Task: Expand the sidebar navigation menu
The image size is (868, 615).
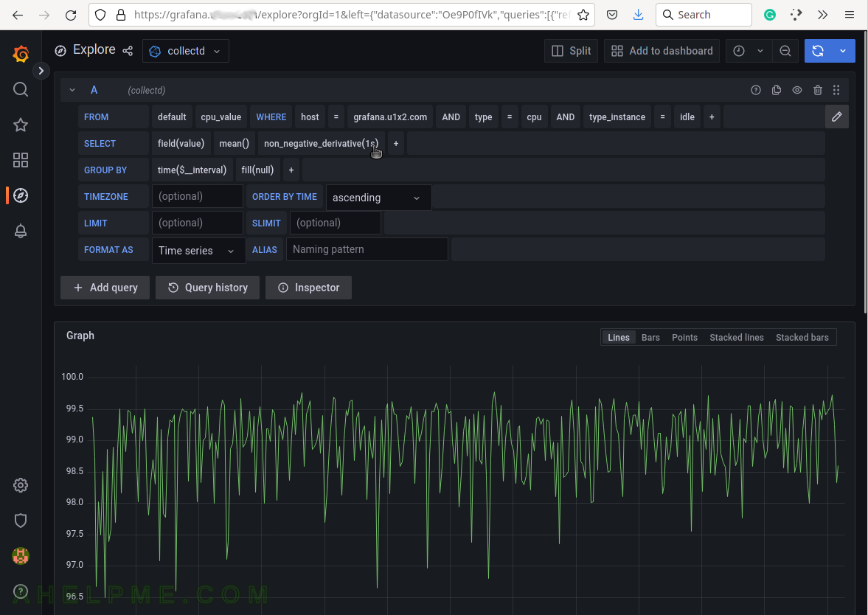Action: pos(41,71)
